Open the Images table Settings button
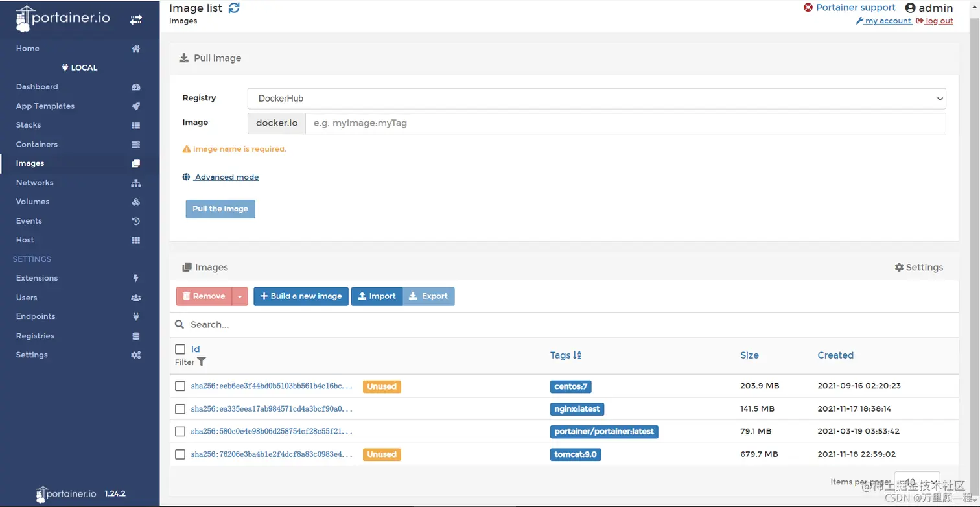The height and width of the screenshot is (507, 980). point(919,267)
